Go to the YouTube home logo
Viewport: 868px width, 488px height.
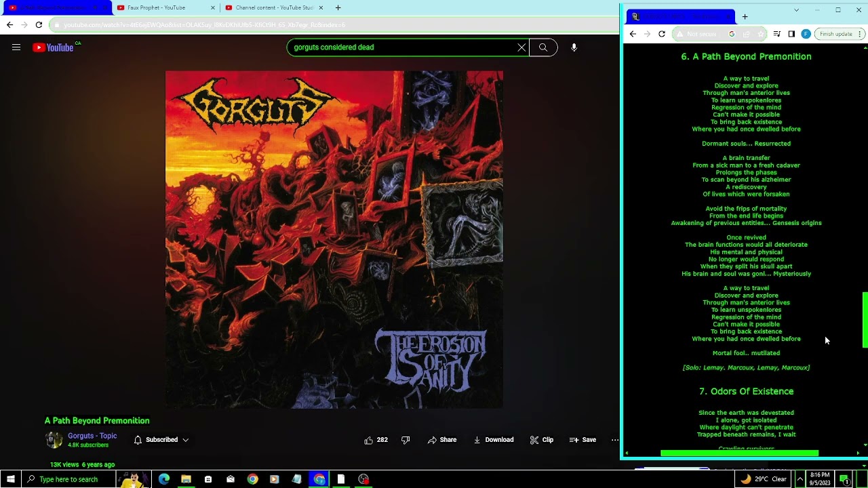click(53, 47)
